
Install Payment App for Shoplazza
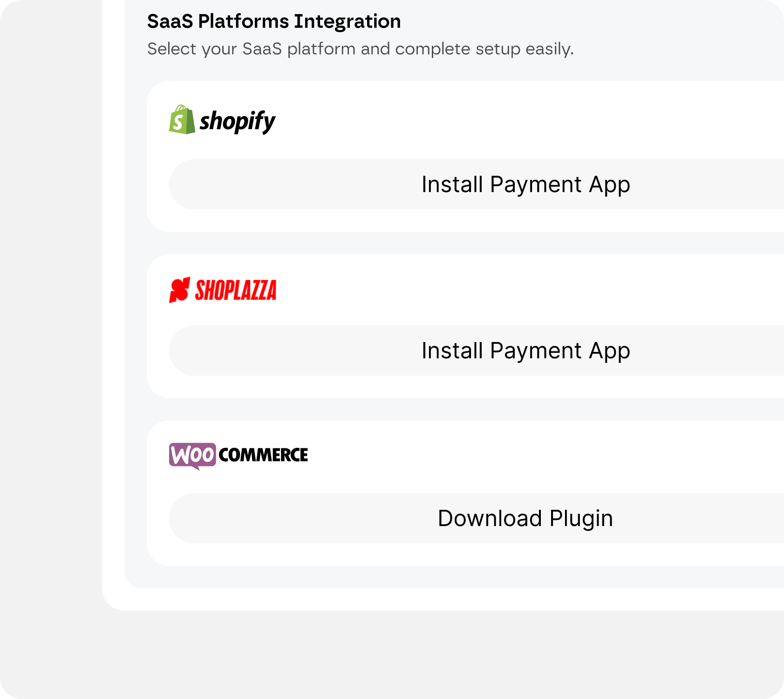(x=477, y=351)
